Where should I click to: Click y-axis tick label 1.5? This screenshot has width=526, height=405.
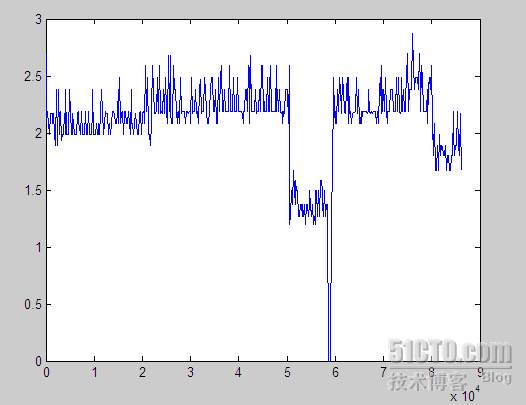[33, 191]
